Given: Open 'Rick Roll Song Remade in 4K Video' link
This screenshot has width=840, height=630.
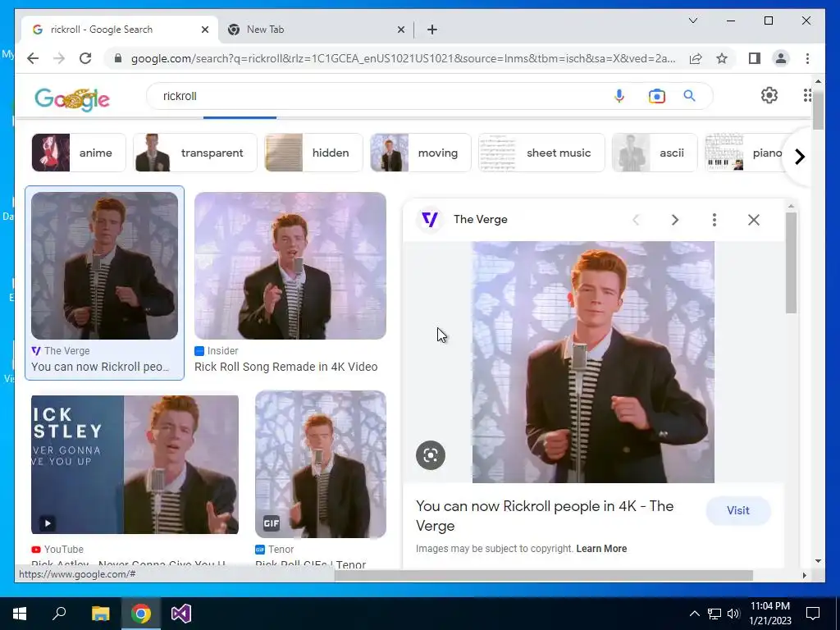Looking at the screenshot, I should click(285, 367).
